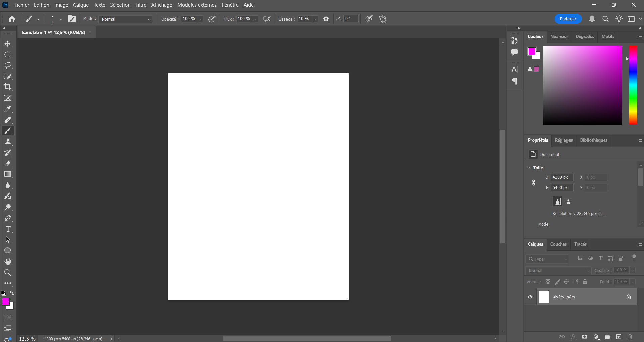Click the foreground color swatch in toolbar
Viewport: 644px width, 342px height.
point(5,302)
